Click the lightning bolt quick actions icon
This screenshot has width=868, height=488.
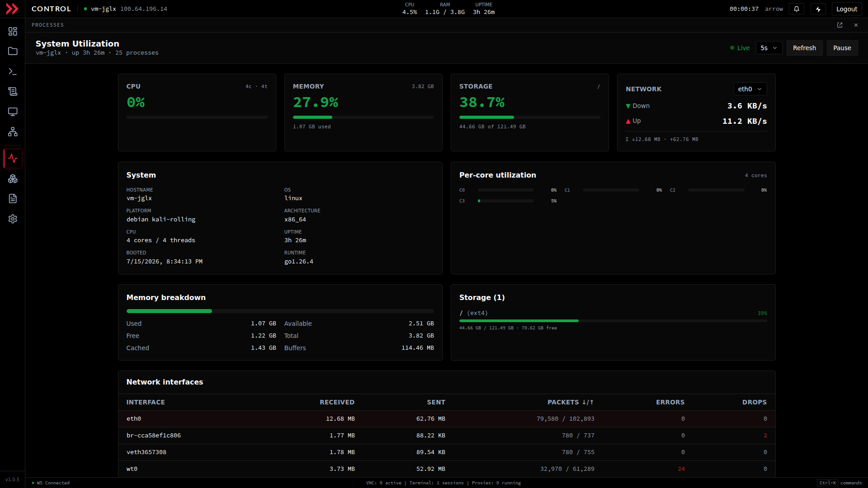(x=818, y=9)
